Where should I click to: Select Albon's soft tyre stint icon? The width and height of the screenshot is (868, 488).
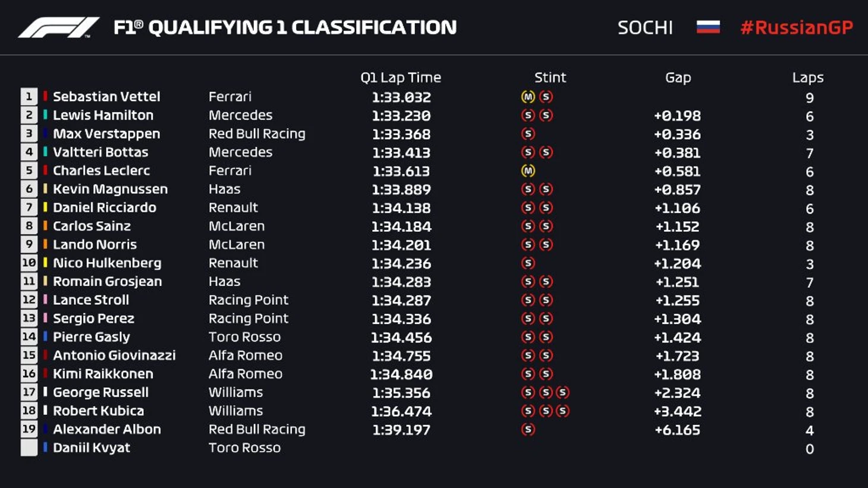[527, 430]
